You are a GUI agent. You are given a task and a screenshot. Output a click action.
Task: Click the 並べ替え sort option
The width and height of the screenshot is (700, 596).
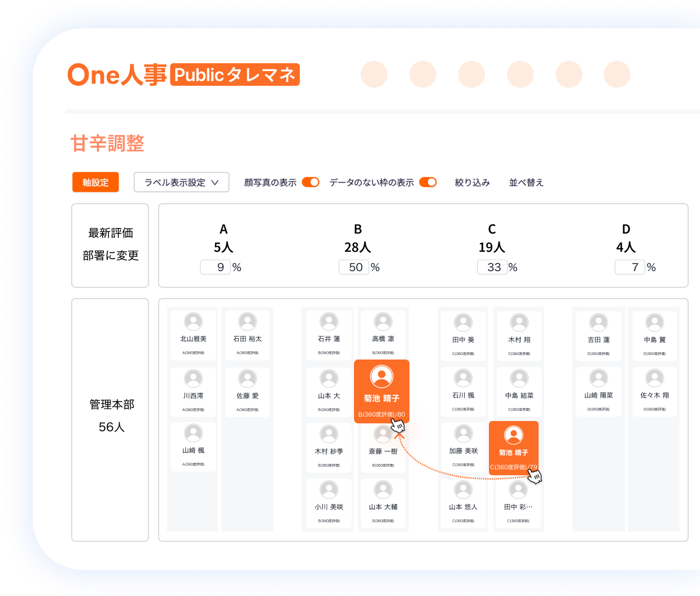(x=526, y=182)
